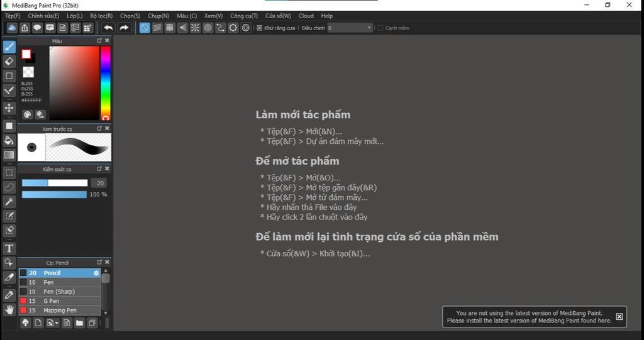Click the brush folder icon
Image resolution: width=644 pixels, height=340 pixels.
(79, 323)
